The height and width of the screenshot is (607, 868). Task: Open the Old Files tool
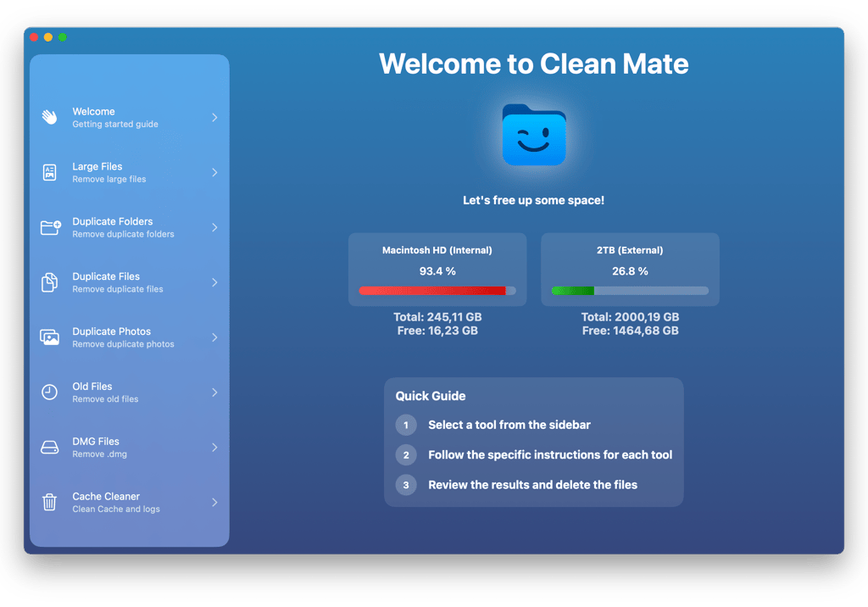(130, 393)
